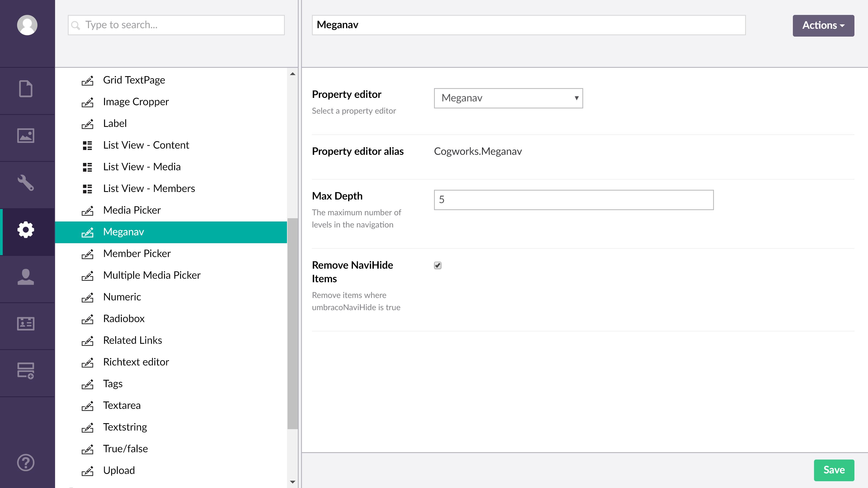Open the Richtext editor data type
868x488 pixels.
click(136, 362)
